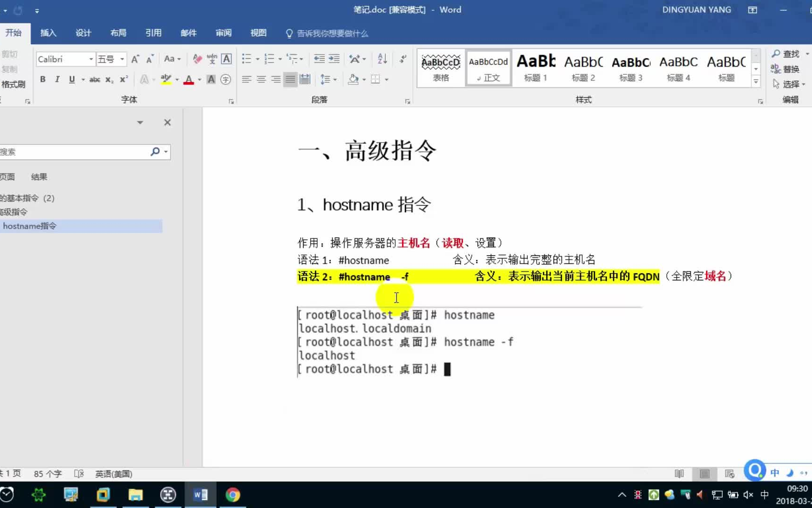Apply the red font color swatch
Viewport: 812px width, 508px height.
coord(188,79)
